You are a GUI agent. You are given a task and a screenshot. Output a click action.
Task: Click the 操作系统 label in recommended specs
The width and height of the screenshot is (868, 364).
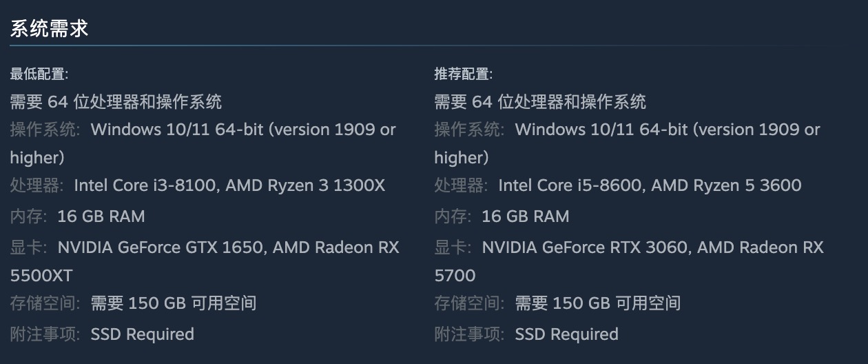tap(468, 130)
